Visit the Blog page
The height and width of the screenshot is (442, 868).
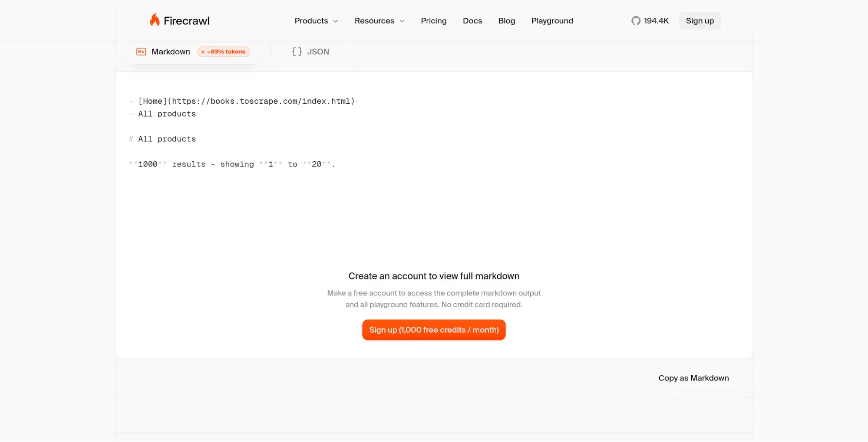click(x=506, y=21)
